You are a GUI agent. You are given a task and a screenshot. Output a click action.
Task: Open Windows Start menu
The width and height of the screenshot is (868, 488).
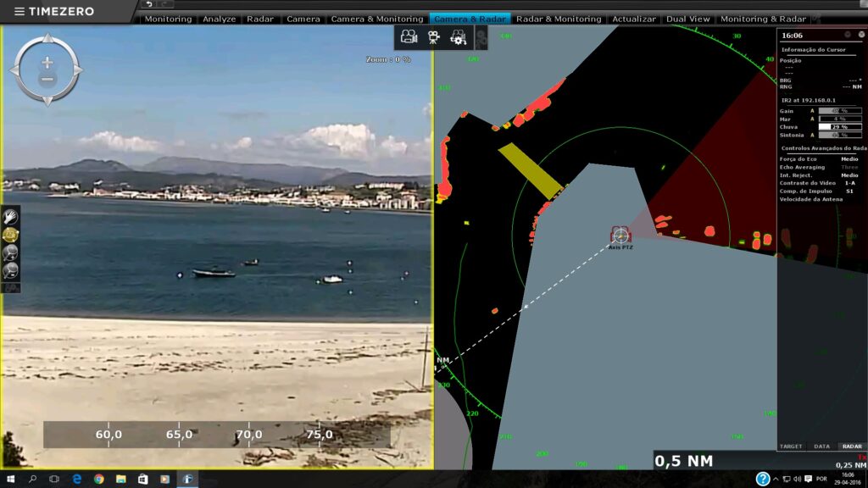click(x=10, y=479)
